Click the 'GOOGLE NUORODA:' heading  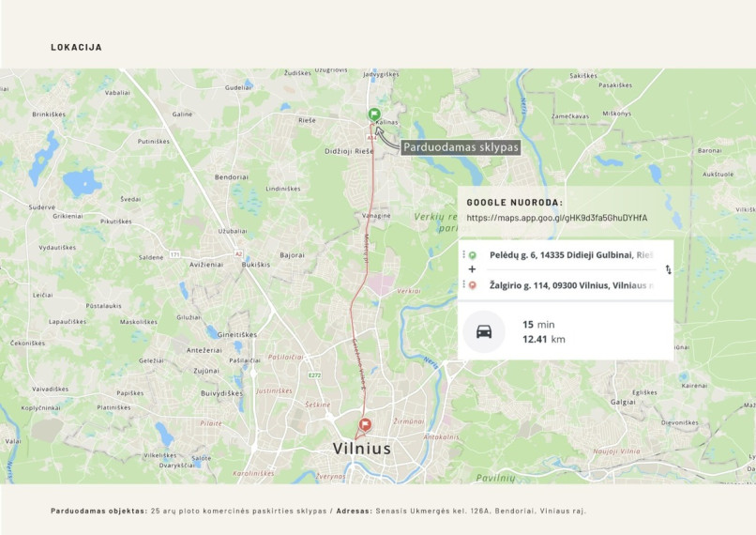coord(514,203)
